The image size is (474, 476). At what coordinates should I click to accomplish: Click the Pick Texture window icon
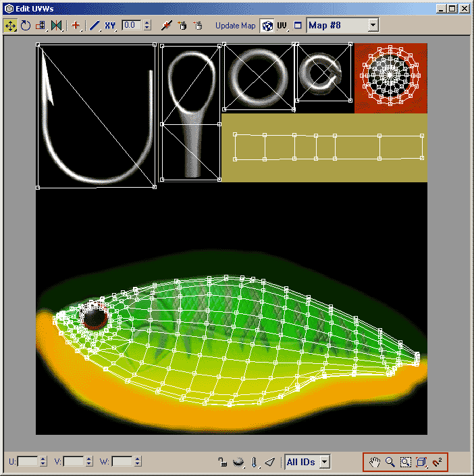point(298,26)
